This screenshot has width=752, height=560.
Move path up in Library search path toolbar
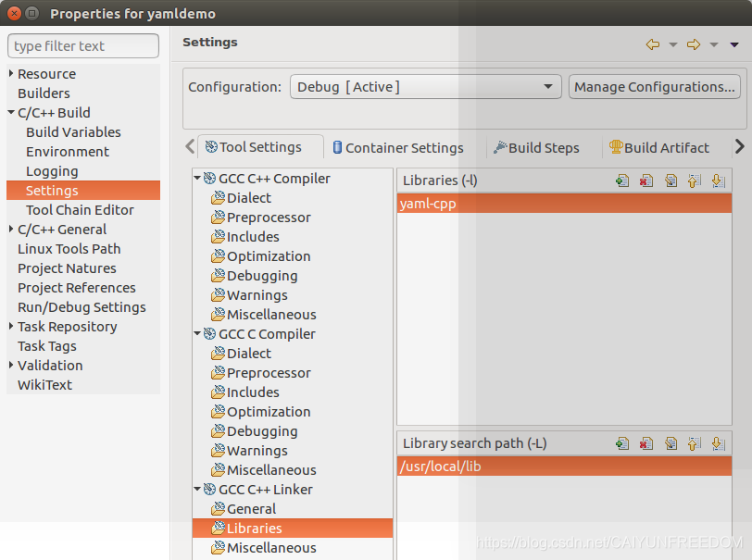point(694,443)
